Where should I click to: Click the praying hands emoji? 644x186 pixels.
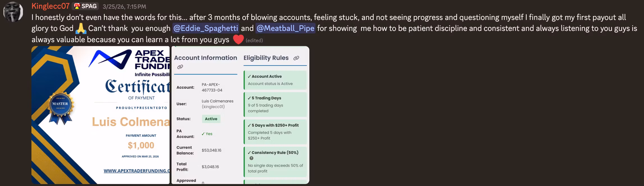[81, 28]
